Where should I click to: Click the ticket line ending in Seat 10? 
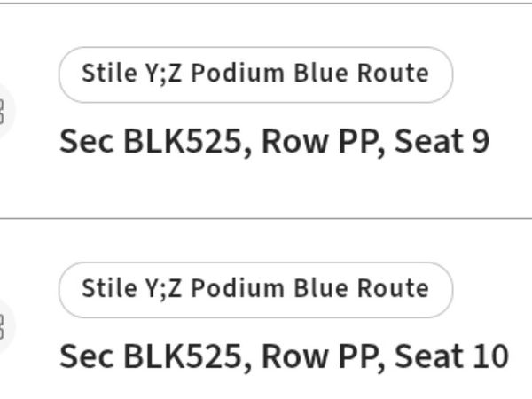284,356
